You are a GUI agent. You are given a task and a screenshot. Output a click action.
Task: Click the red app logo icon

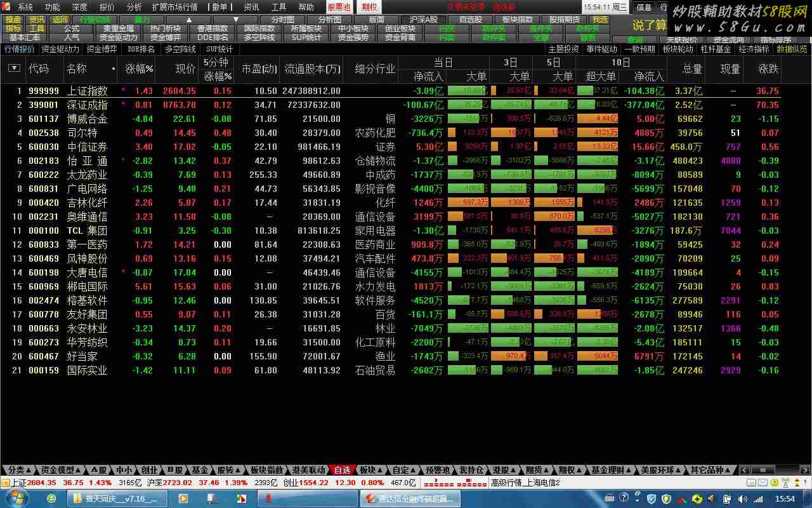6,7
